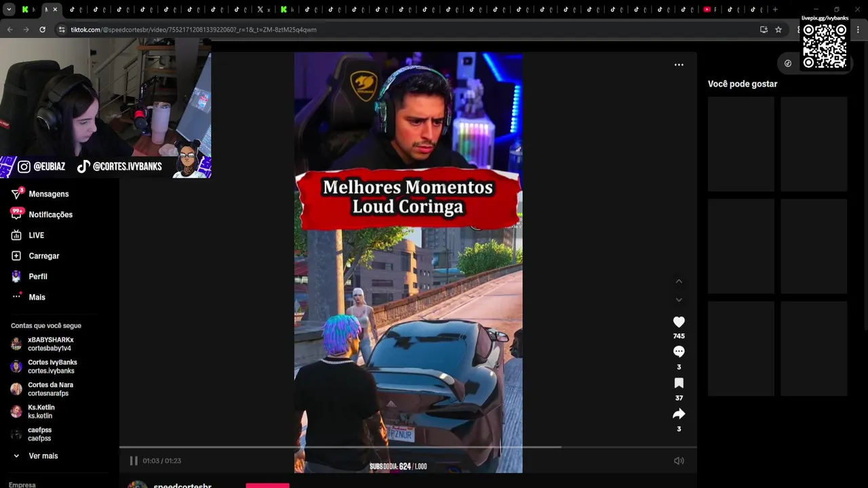Click the Contas que você segue heading
Image resolution: width=868 pixels, height=488 pixels.
[x=46, y=326]
